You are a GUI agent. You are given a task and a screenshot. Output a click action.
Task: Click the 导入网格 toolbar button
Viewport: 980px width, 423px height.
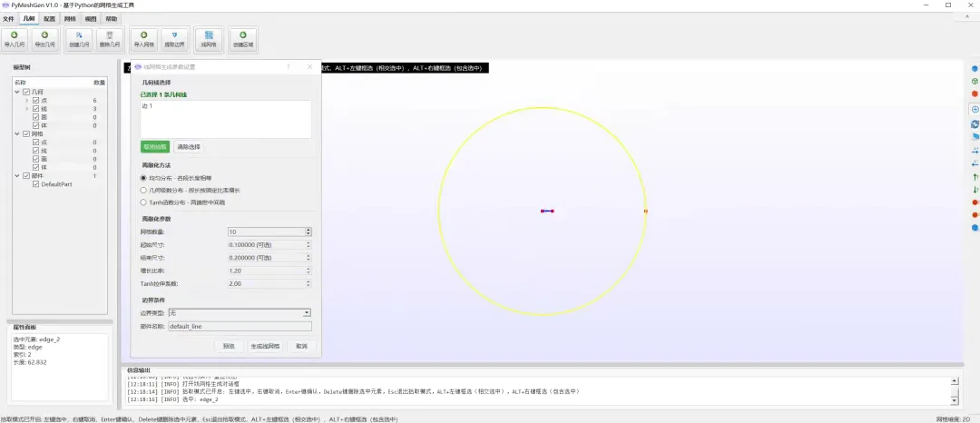coord(143,40)
